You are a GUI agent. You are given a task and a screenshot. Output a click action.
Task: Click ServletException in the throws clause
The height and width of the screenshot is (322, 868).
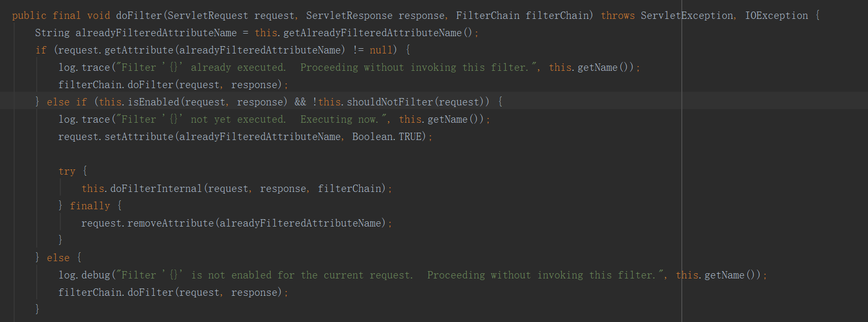tap(687, 16)
